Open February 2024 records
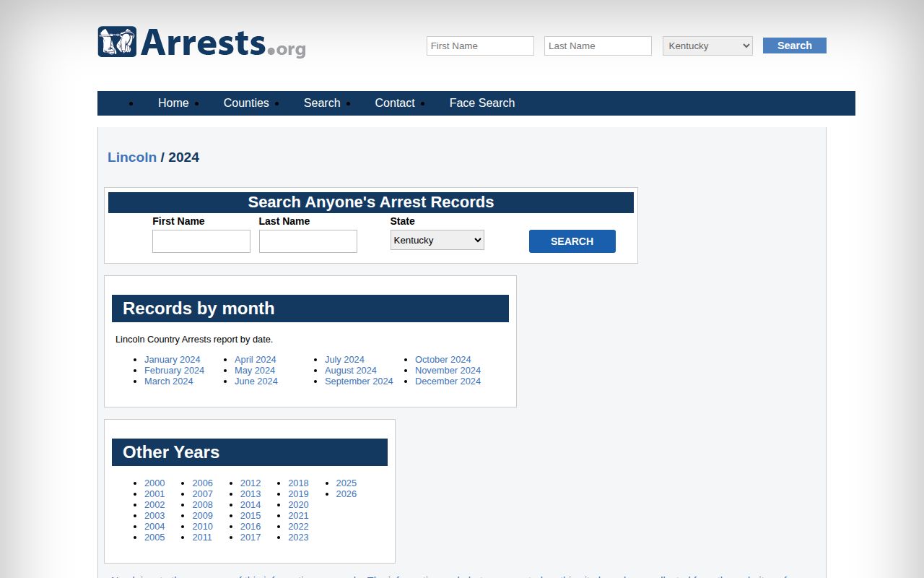 point(175,370)
